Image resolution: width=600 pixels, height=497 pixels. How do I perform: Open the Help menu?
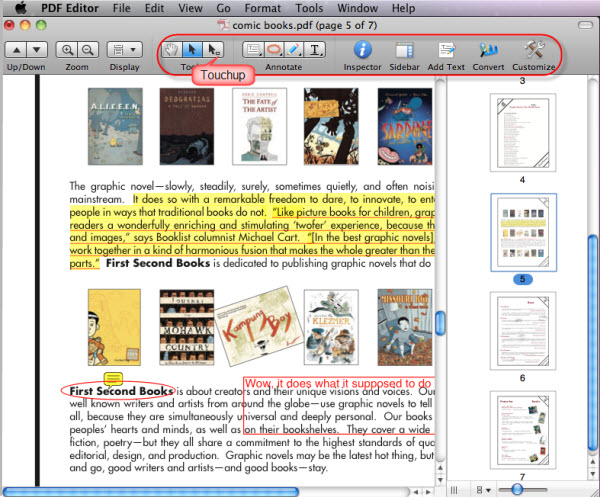tap(403, 8)
